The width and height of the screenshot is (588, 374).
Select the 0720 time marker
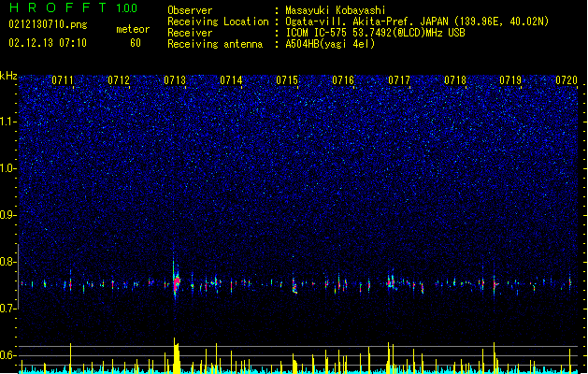coord(566,79)
